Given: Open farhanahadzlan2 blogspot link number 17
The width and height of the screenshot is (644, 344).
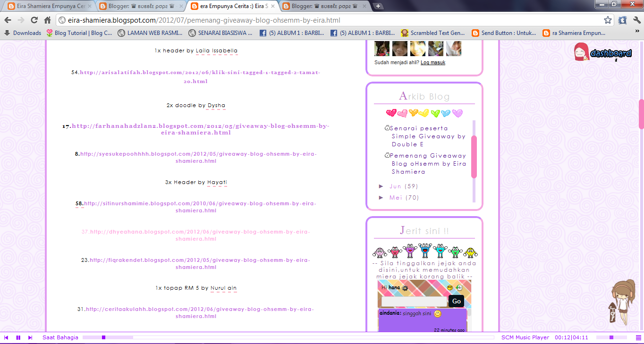Looking at the screenshot, I should (200, 129).
